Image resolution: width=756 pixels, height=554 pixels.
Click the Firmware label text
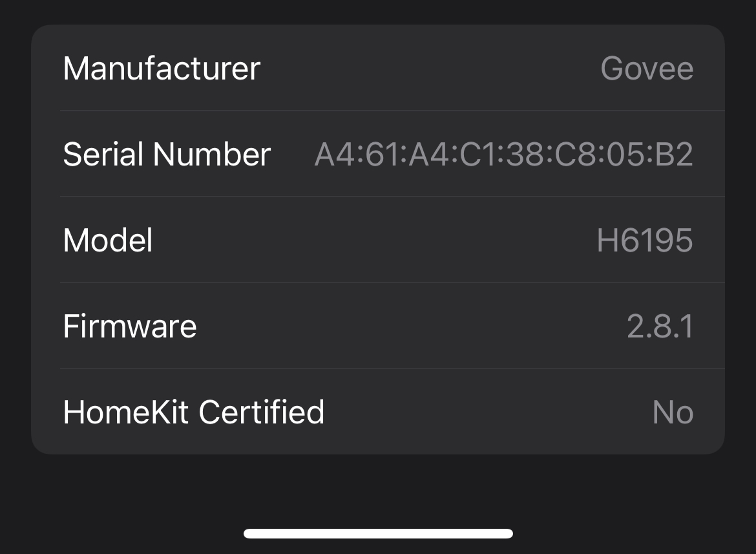pos(129,326)
